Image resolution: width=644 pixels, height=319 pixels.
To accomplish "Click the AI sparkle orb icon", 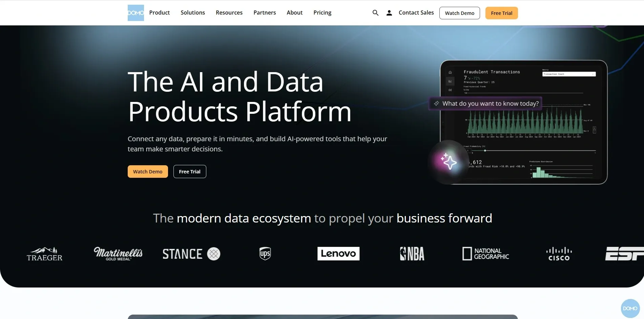I will 449,162.
